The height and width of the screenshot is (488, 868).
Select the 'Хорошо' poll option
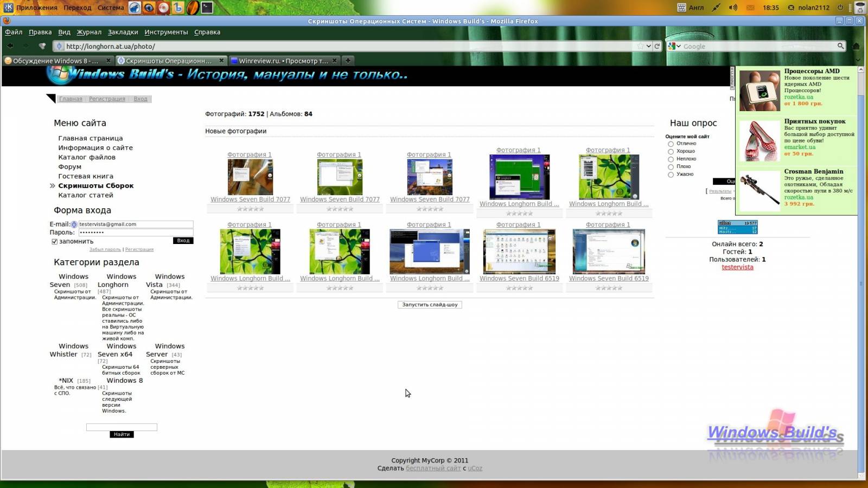tap(671, 151)
